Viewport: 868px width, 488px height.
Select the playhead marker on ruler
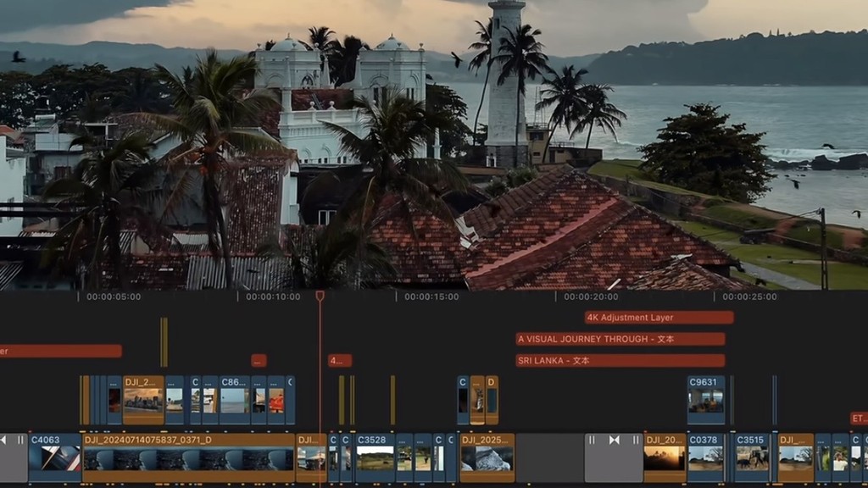point(320,297)
